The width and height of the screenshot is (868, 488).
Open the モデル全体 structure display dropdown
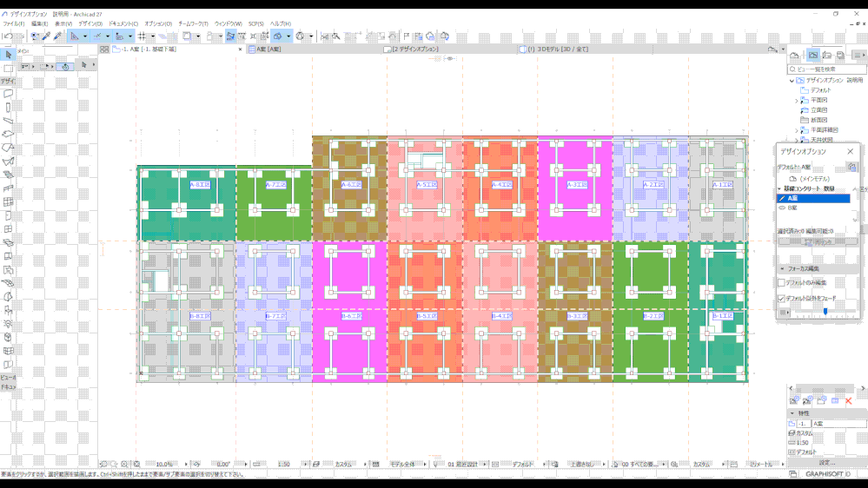425,465
